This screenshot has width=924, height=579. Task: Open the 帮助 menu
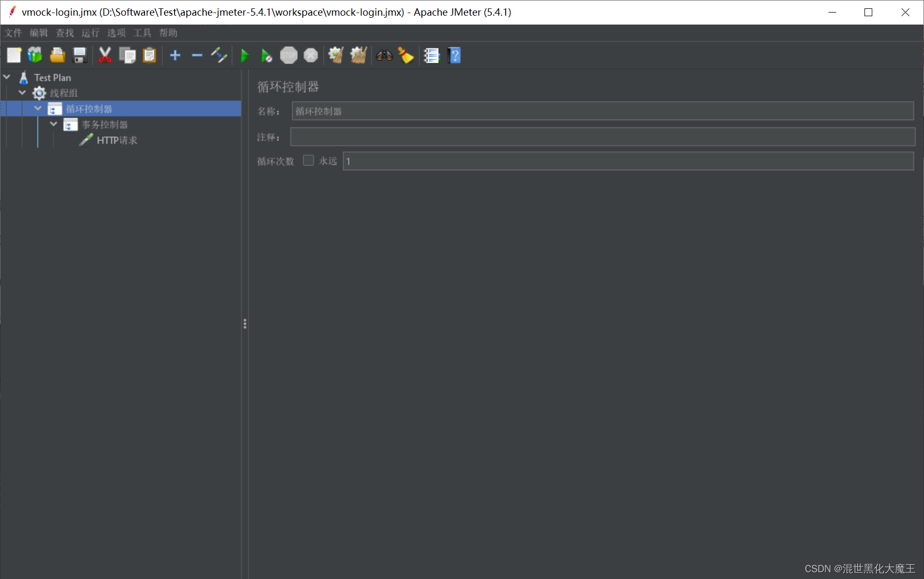point(168,33)
